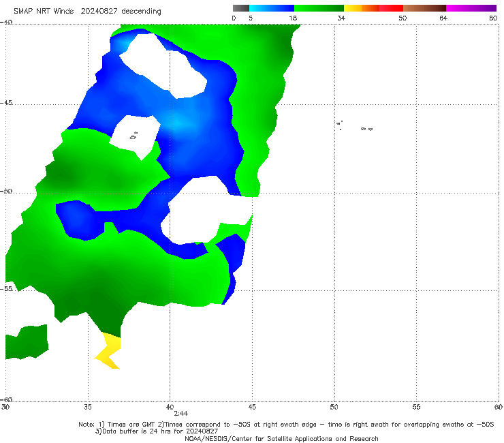Click the longitude axis label '45'
Image resolution: width=504 pixels, height=443 pixels.
coord(252,408)
